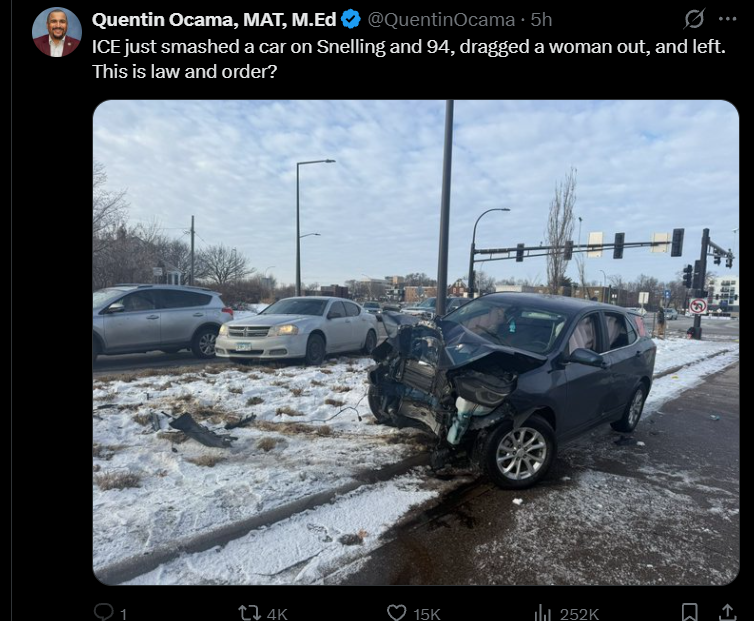754x621 pixels.
Task: Click the "This is law and order?" line
Action: click(x=185, y=71)
